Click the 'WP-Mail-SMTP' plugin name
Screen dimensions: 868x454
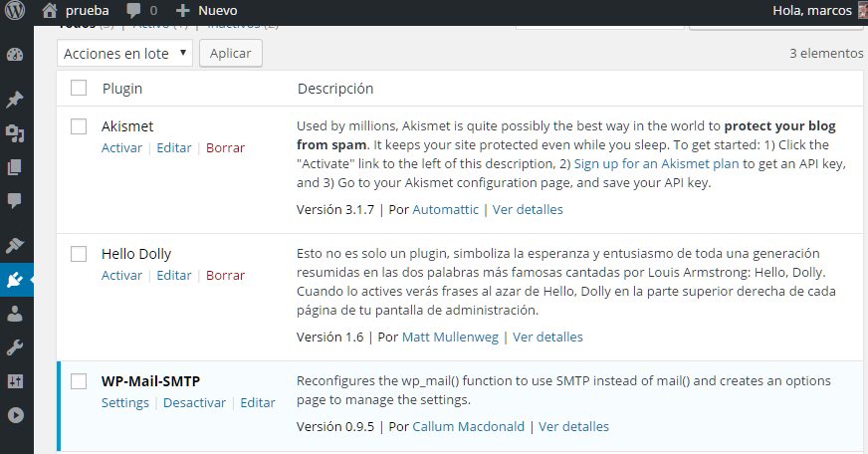point(150,381)
